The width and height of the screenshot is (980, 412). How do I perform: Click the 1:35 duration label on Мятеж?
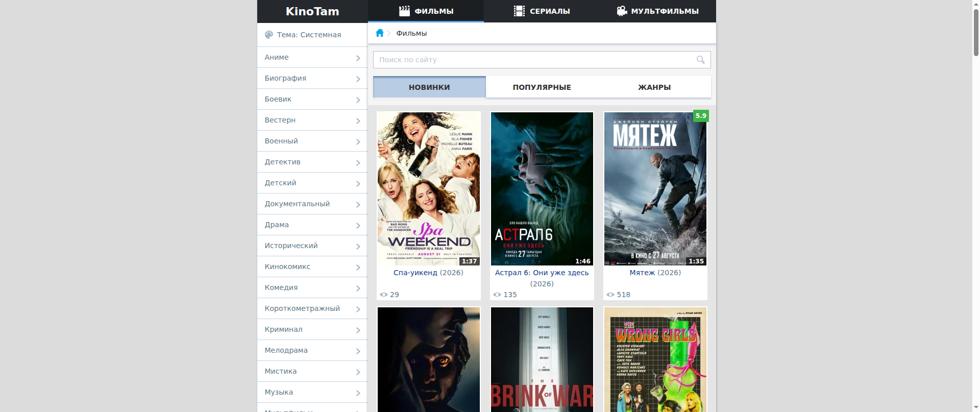click(696, 261)
